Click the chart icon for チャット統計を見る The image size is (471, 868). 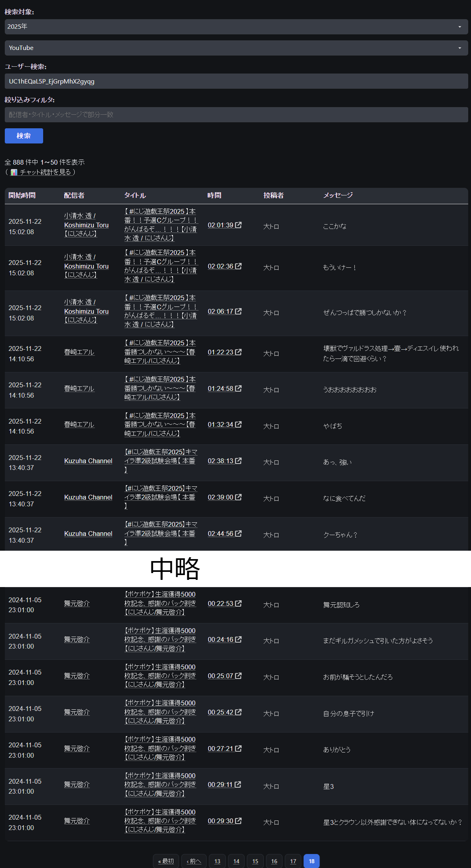[x=14, y=172]
